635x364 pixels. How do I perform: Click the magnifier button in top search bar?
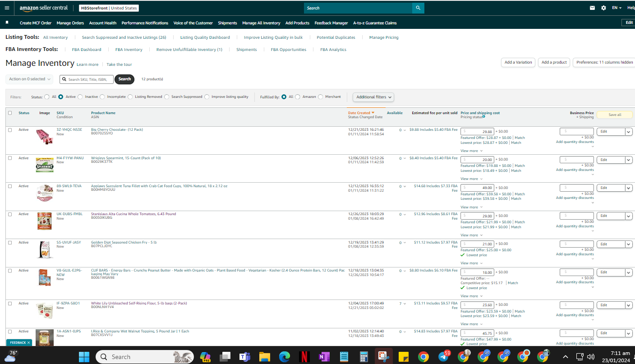[418, 8]
